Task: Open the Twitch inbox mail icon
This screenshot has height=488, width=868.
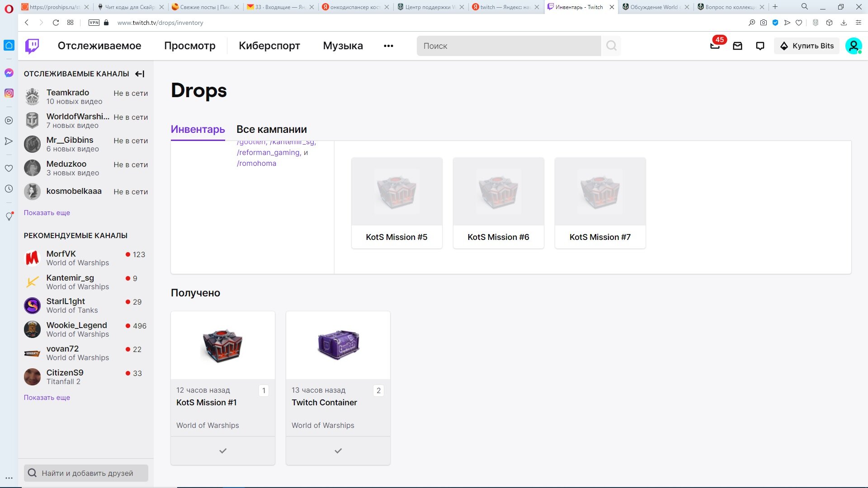Action: click(737, 46)
